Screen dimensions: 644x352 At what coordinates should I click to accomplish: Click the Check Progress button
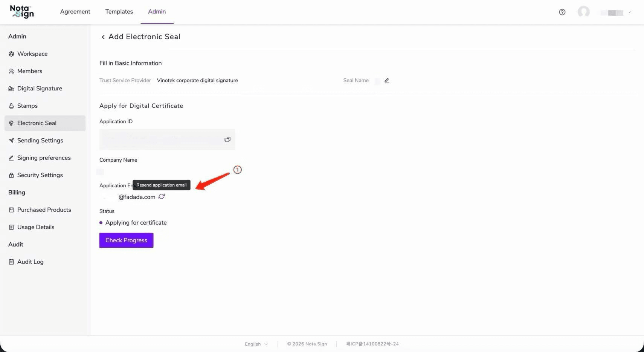click(126, 240)
